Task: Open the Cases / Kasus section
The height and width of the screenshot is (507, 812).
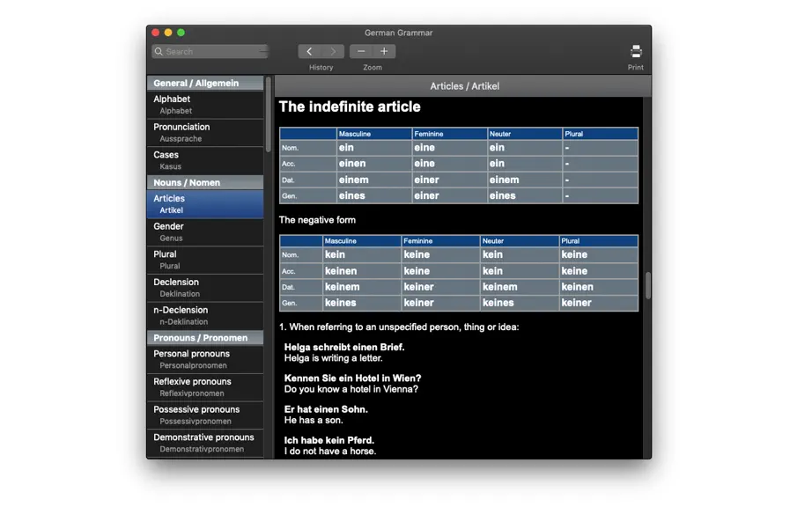Action: click(x=205, y=160)
